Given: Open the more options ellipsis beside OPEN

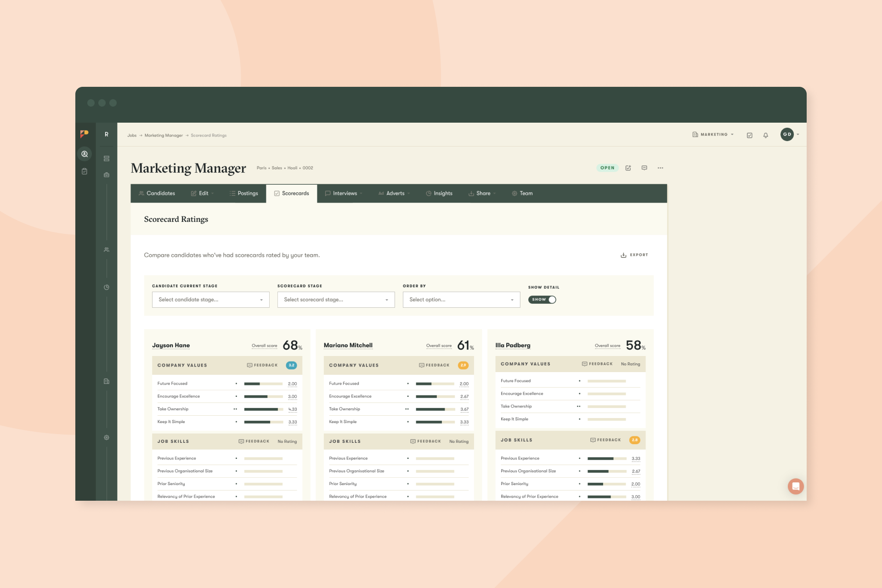Looking at the screenshot, I should coord(661,168).
